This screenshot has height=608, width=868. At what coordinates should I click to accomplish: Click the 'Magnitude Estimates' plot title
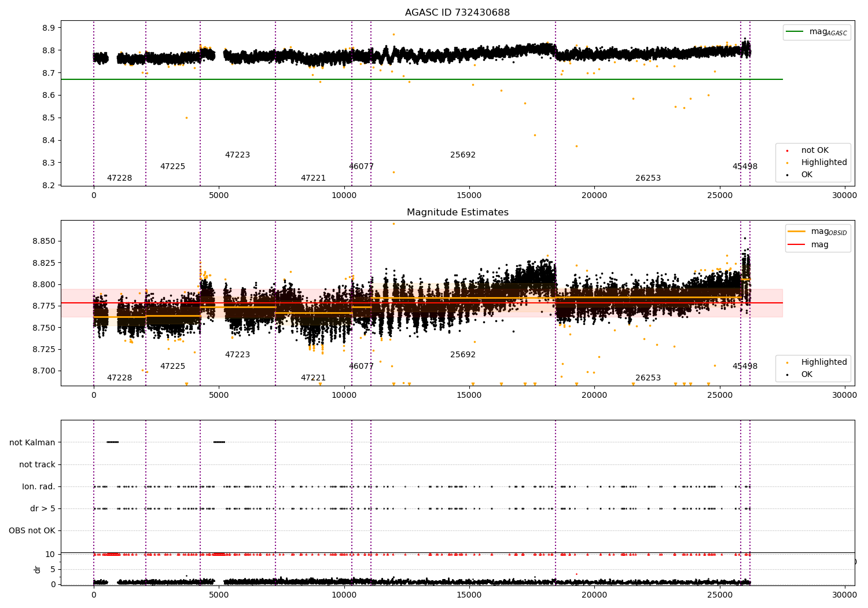click(457, 213)
